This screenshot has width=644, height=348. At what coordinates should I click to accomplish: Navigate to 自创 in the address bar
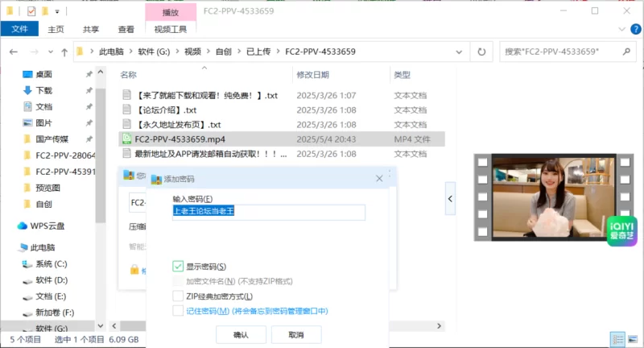224,52
